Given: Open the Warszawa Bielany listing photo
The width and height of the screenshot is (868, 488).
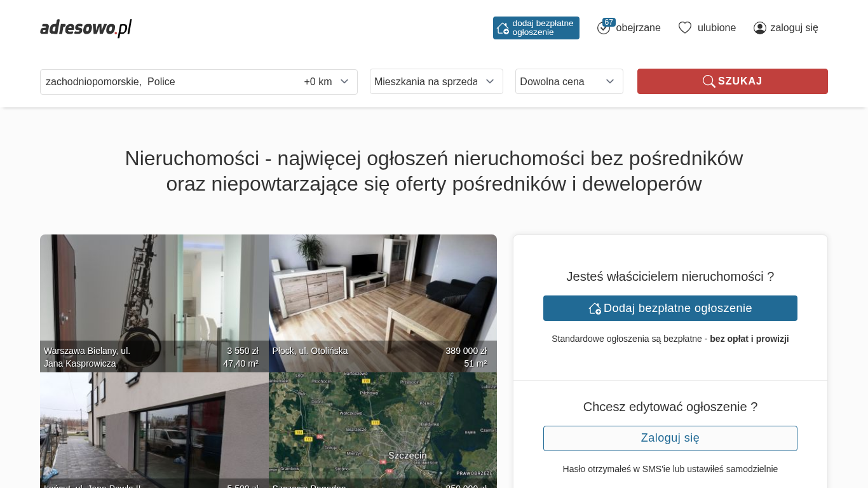Looking at the screenshot, I should tap(154, 292).
